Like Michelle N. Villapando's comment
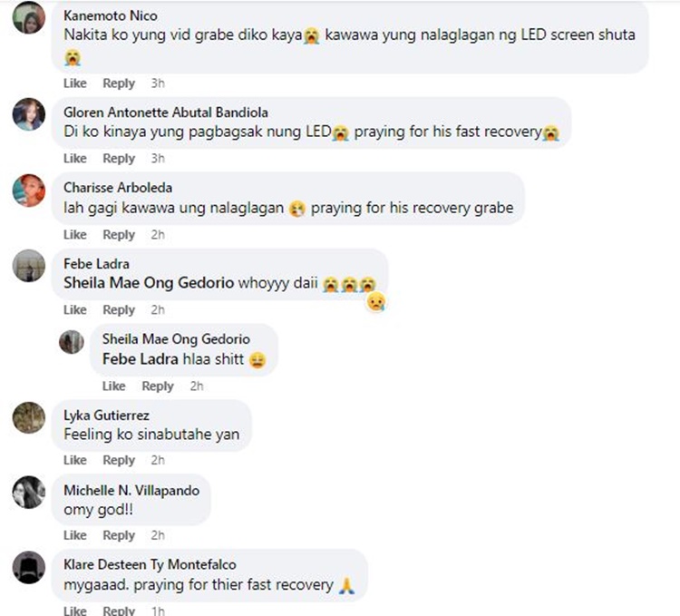680x616 pixels. (x=75, y=535)
